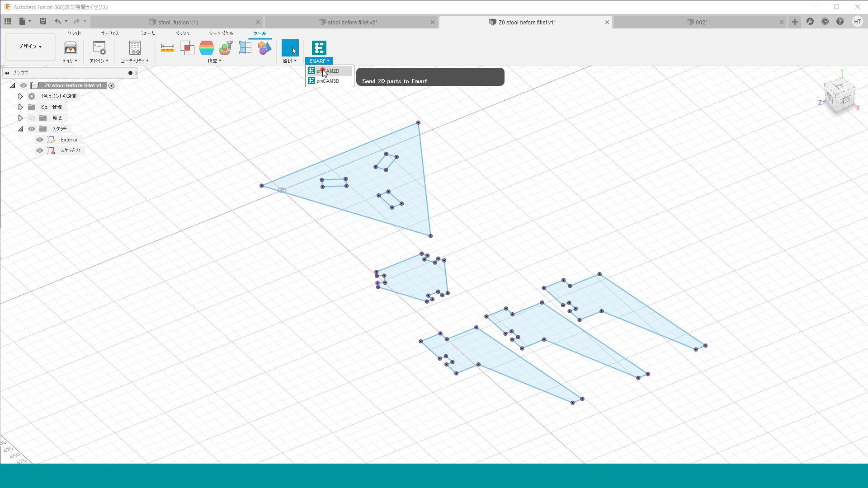Viewport: 868px width, 488px height.
Task: Expand ビュー管理 node
Action: point(20,107)
